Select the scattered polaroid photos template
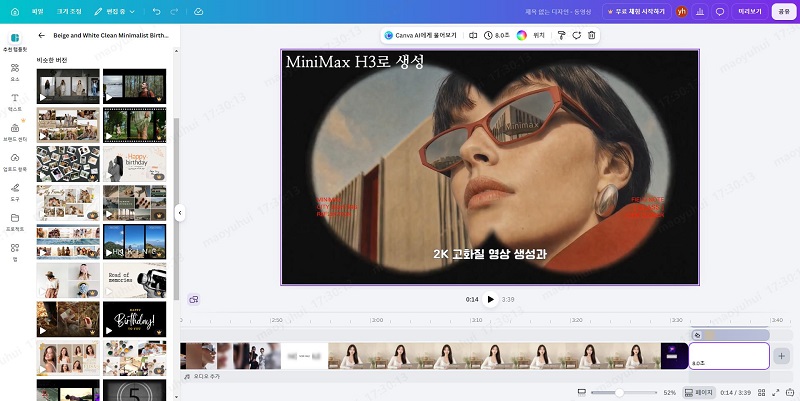 (68, 164)
